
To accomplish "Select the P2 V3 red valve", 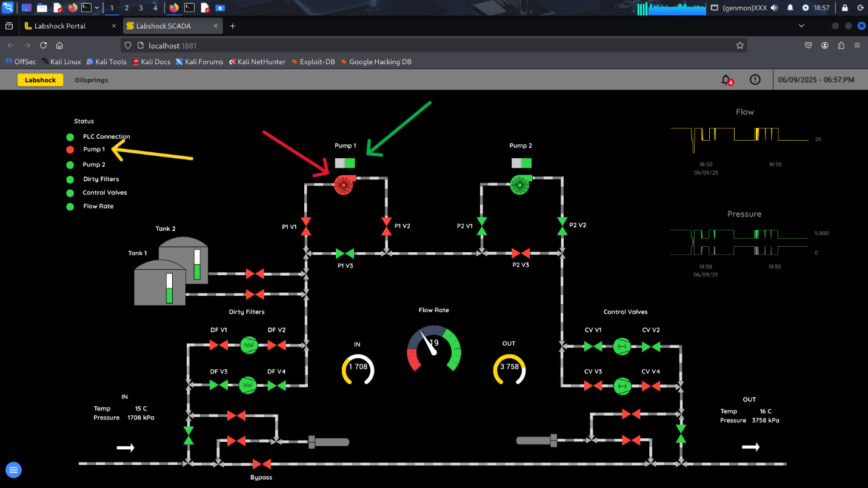I will [520, 253].
